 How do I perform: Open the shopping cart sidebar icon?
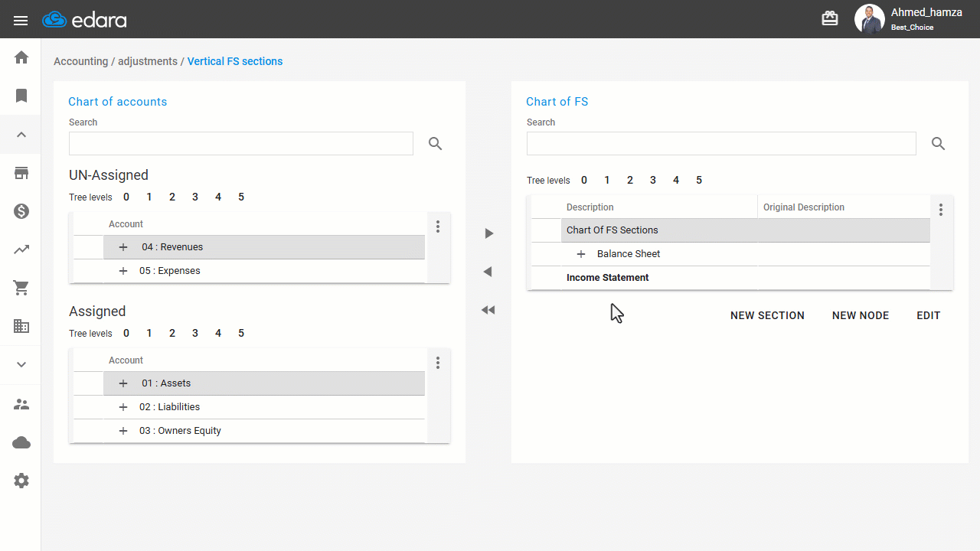pyautogui.click(x=21, y=288)
